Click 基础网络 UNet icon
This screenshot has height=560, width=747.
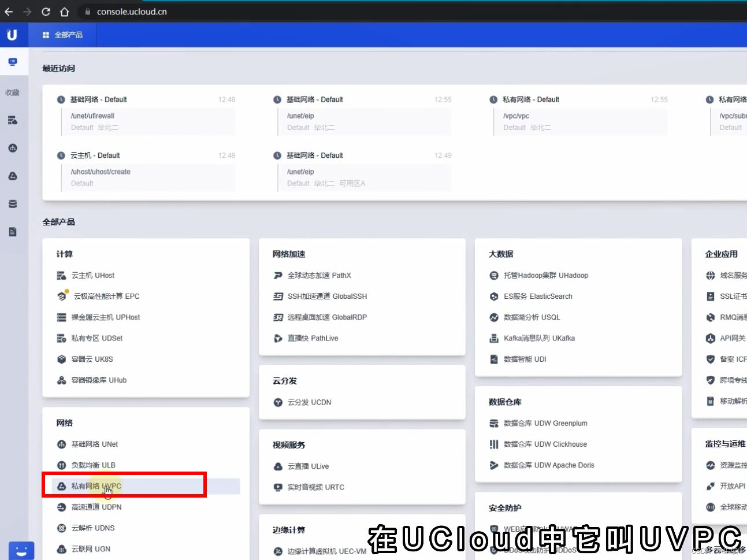[61, 444]
